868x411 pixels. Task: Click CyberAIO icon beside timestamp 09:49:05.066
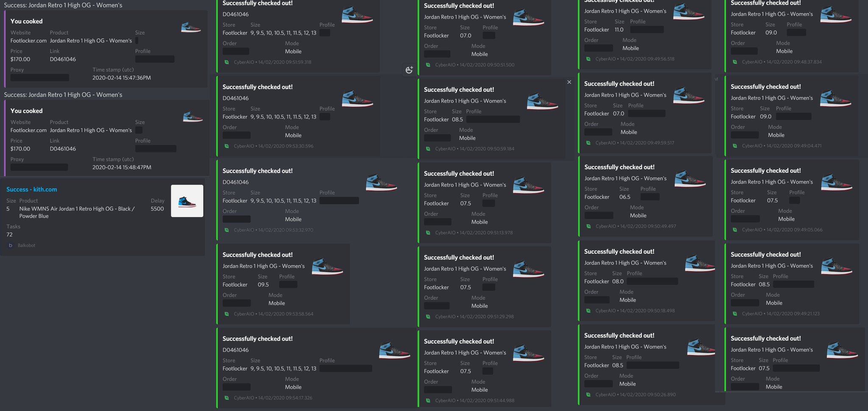coord(735,230)
